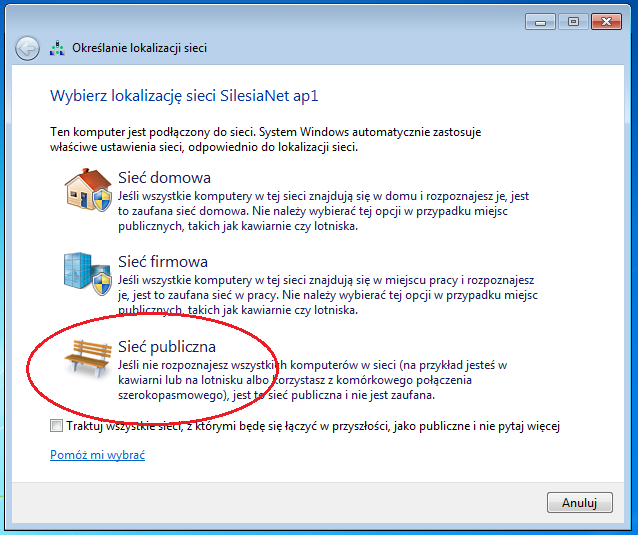The width and height of the screenshot is (638, 535).
Task: Click the Określanie lokalizacji sieci title text
Action: [140, 48]
